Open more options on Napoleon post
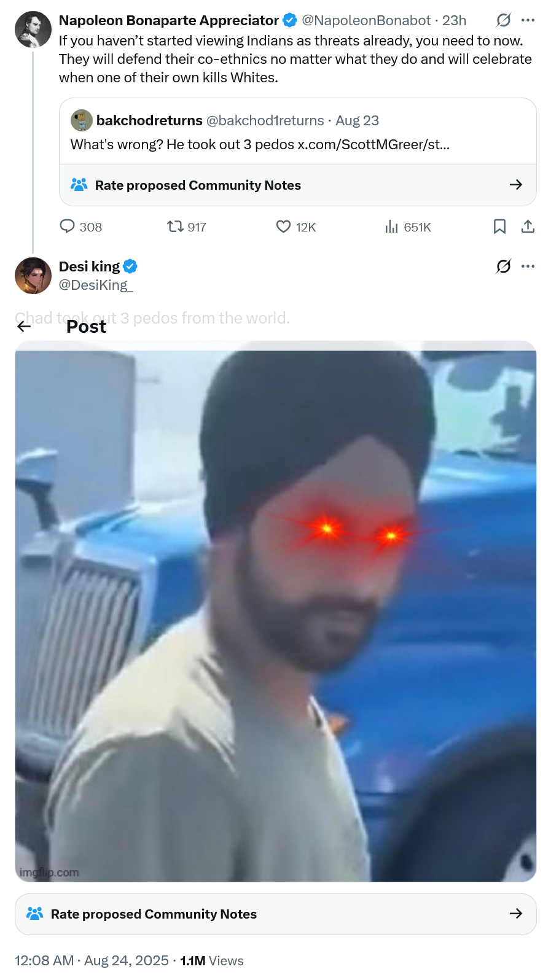Image resolution: width=551 pixels, height=980 pixels. [x=528, y=20]
